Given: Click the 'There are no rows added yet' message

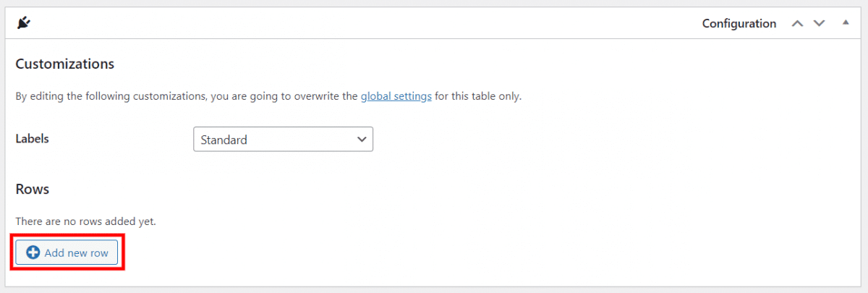Looking at the screenshot, I should pos(85,221).
